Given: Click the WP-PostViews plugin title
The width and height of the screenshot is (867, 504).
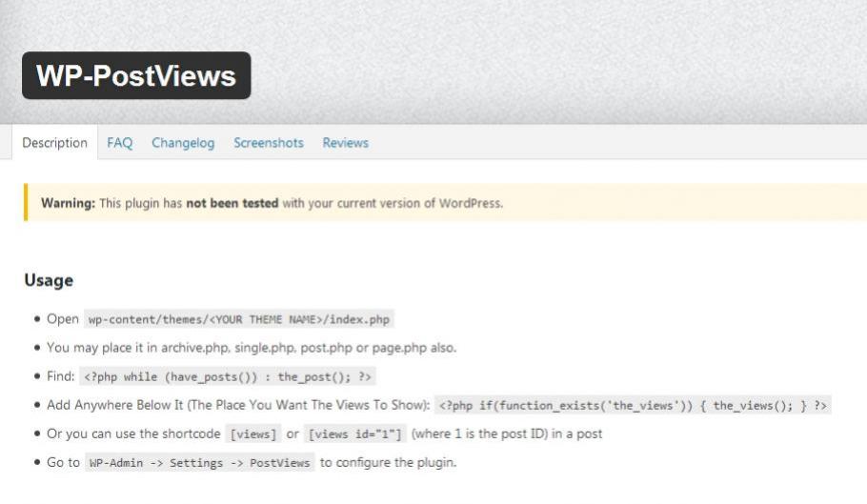Looking at the screenshot, I should tap(136, 75).
